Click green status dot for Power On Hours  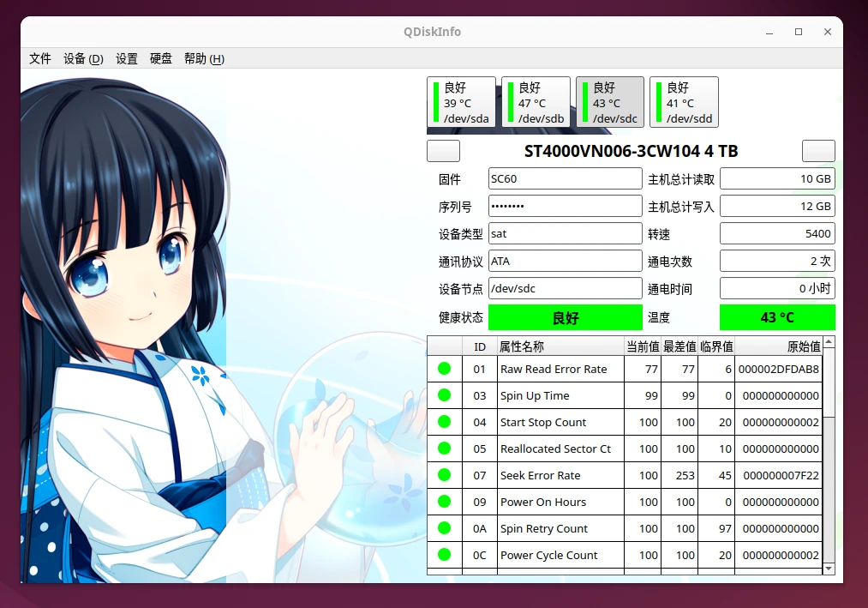444,502
